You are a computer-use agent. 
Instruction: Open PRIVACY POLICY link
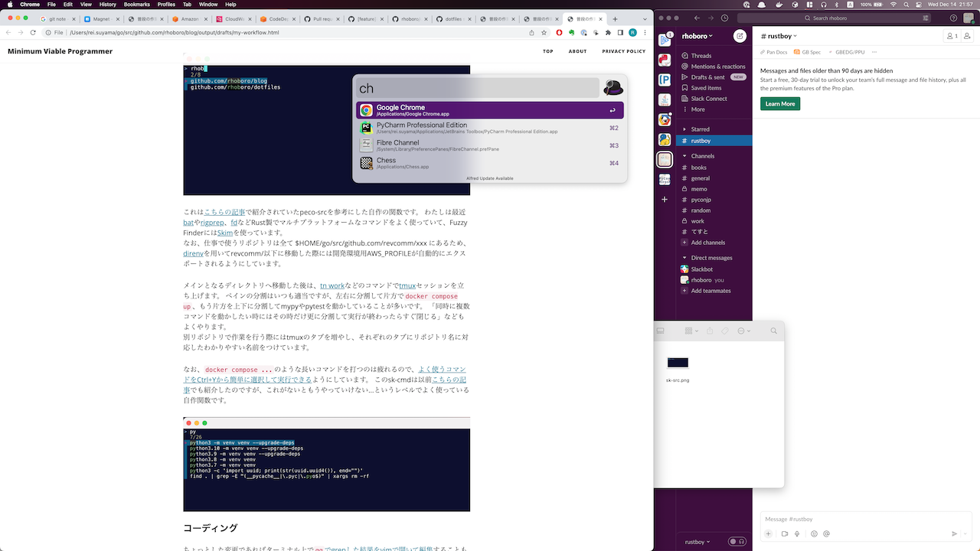pyautogui.click(x=624, y=51)
